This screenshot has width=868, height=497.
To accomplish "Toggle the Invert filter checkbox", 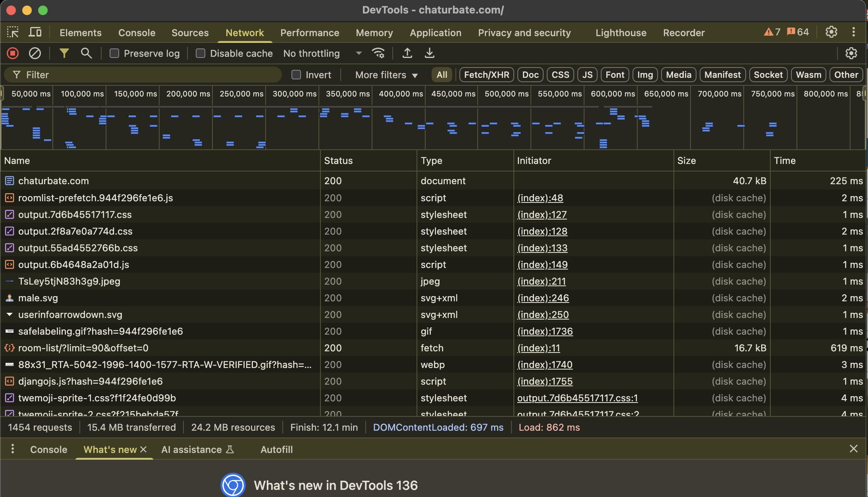I will pyautogui.click(x=296, y=74).
